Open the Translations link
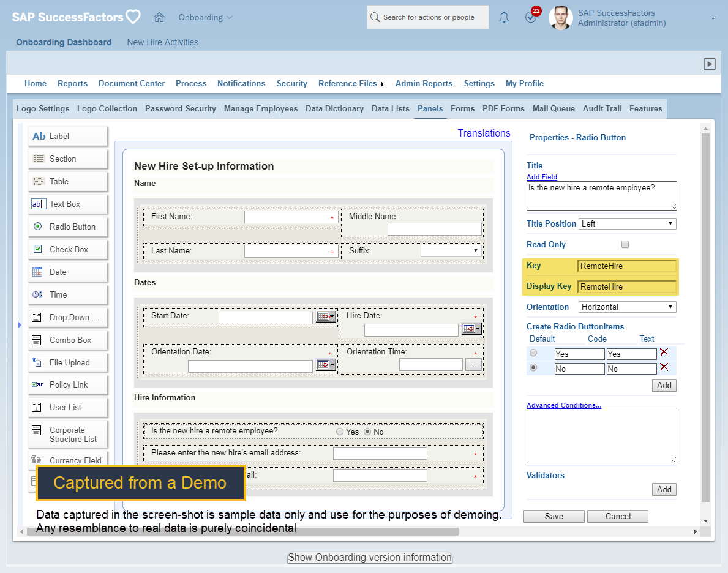This screenshot has width=728, height=573. point(484,133)
